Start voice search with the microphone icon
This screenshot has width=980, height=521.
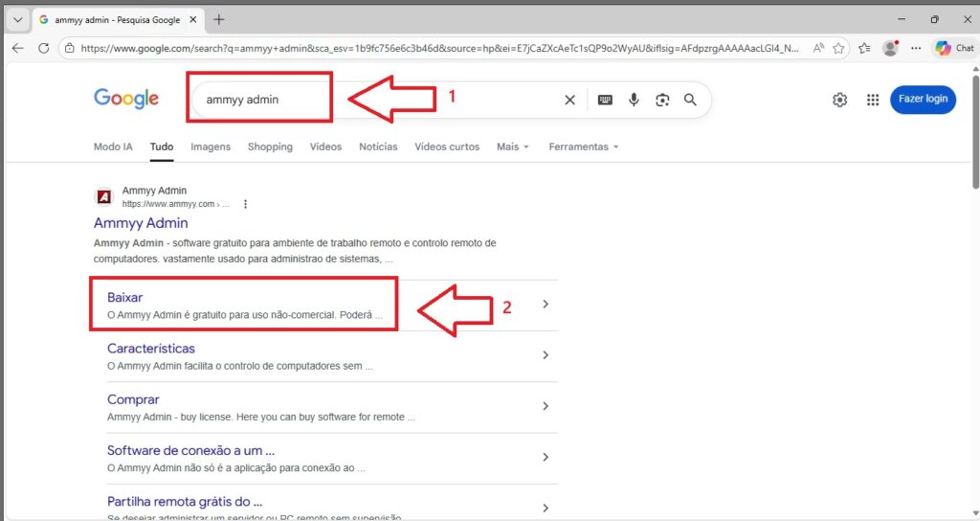tap(634, 100)
